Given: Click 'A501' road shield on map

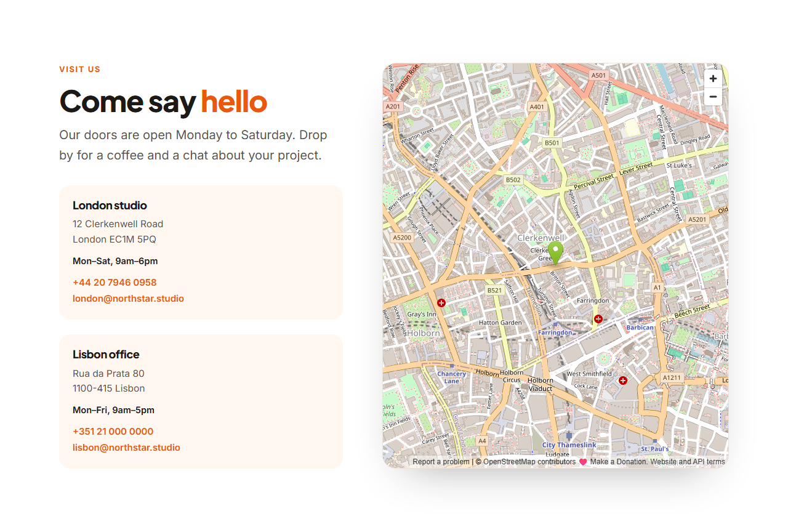Looking at the screenshot, I should click(x=598, y=75).
